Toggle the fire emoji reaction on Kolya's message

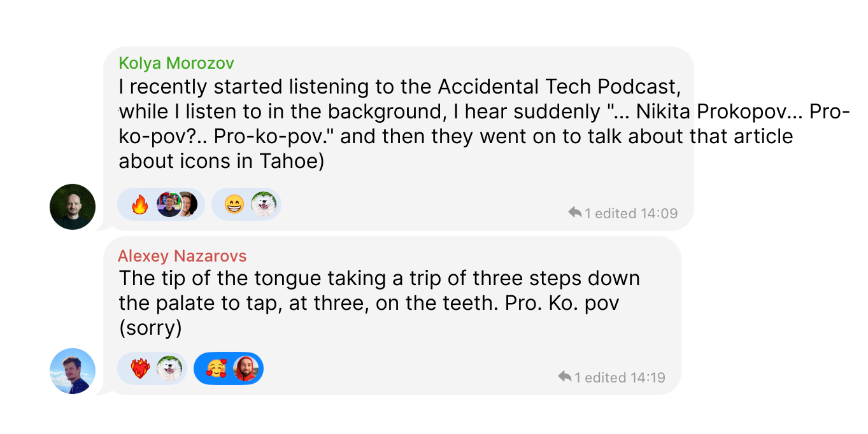click(139, 205)
